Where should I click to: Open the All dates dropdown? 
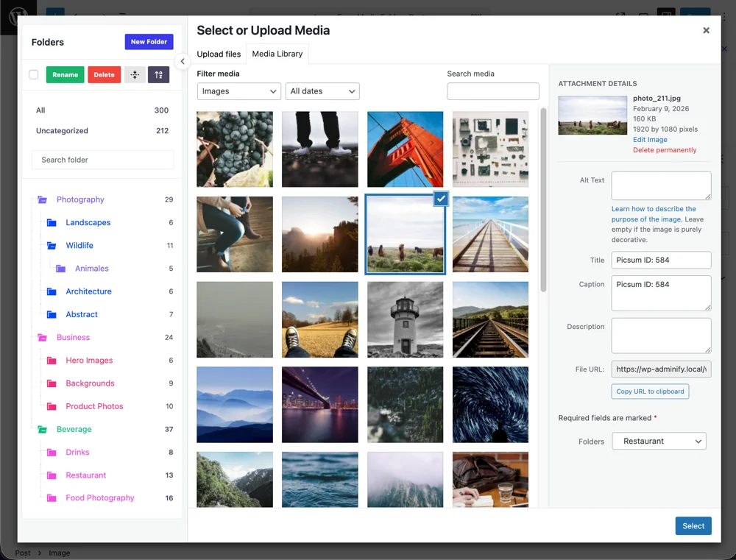(322, 91)
